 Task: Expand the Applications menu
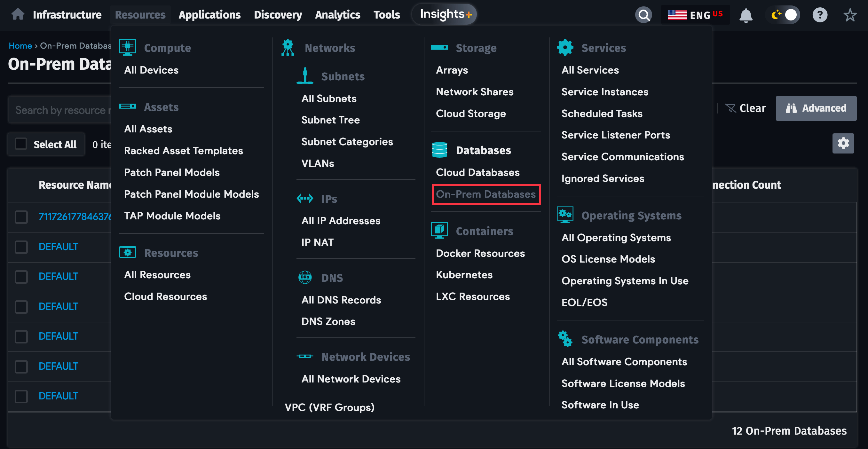pos(209,15)
